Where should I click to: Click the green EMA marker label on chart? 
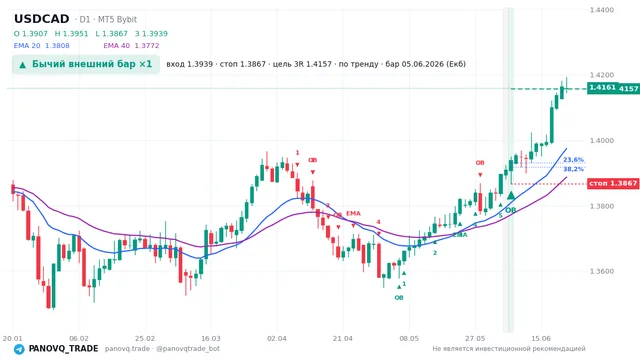(460, 235)
